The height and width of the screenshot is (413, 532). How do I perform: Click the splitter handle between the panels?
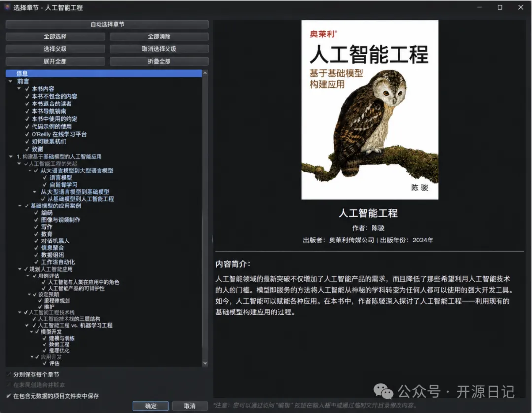point(212,240)
